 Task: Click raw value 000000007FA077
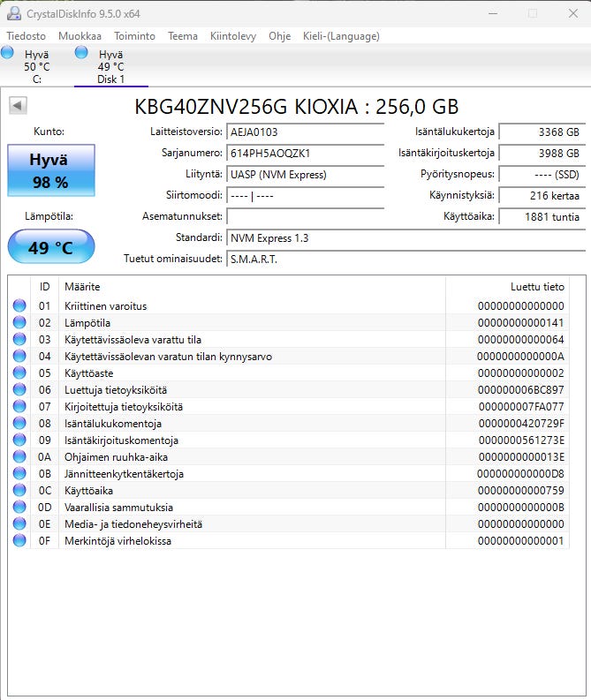[521, 406]
